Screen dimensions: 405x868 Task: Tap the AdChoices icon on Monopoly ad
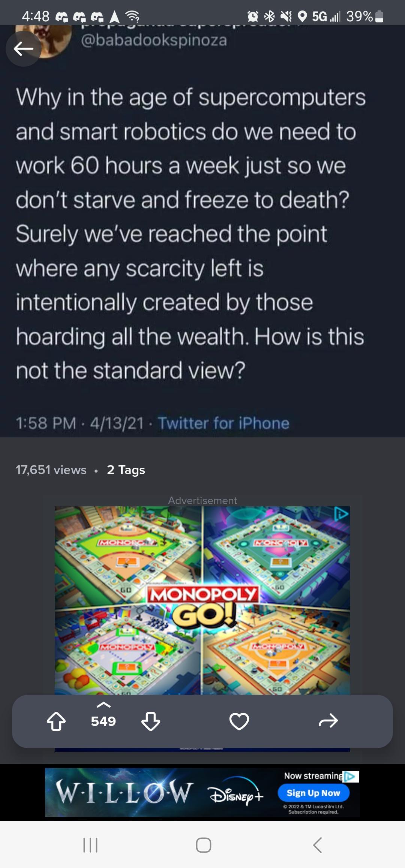(342, 514)
